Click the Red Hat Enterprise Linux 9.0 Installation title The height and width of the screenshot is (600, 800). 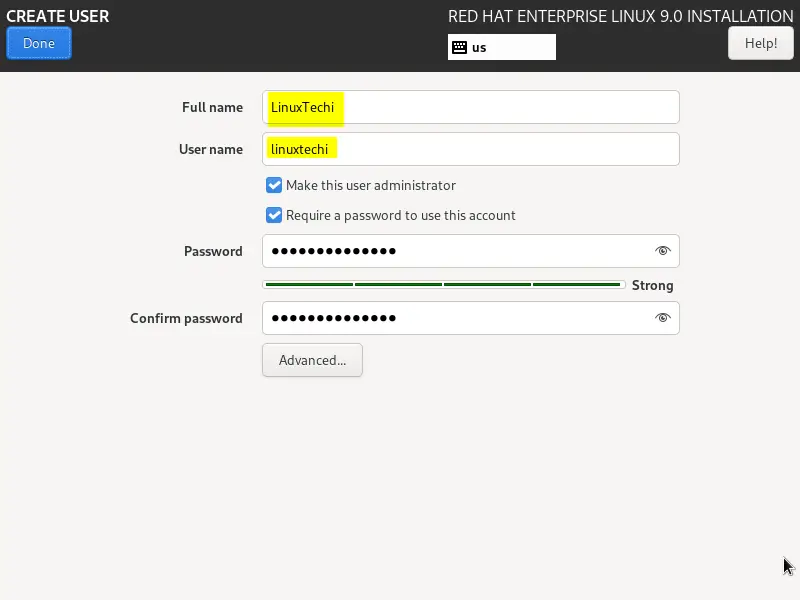tap(620, 16)
